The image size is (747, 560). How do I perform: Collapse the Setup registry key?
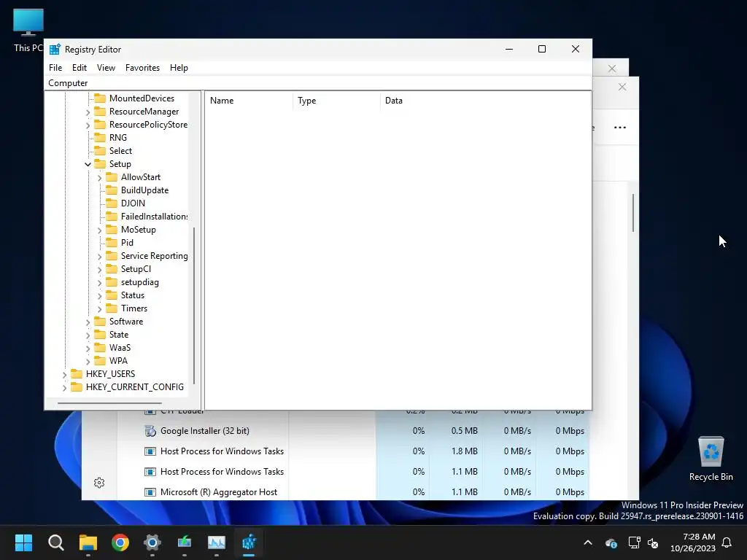[88, 164]
